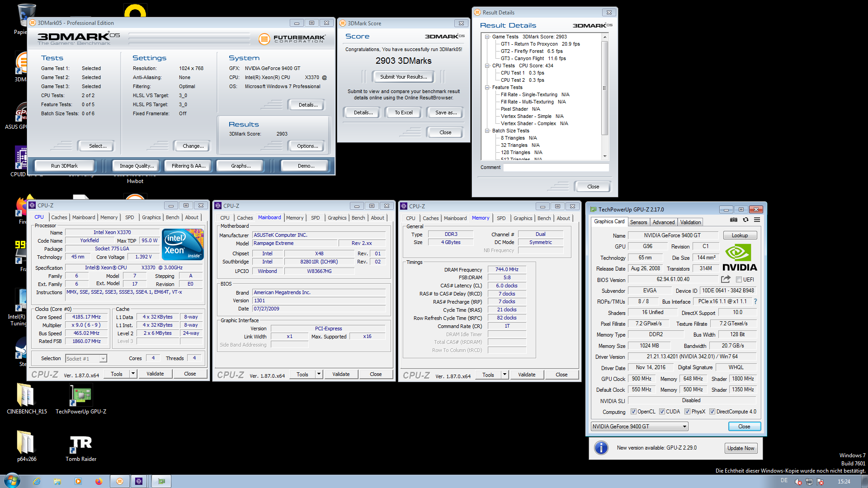This screenshot has width=868, height=488.
Task: Click scroll down arrow in Result Details
Action: tap(605, 156)
